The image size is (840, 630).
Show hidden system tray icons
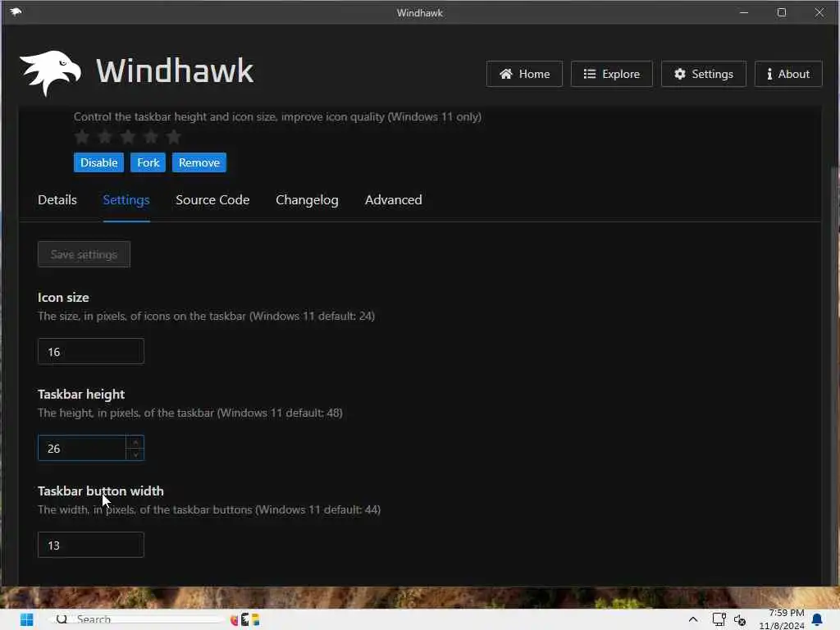pos(692,620)
